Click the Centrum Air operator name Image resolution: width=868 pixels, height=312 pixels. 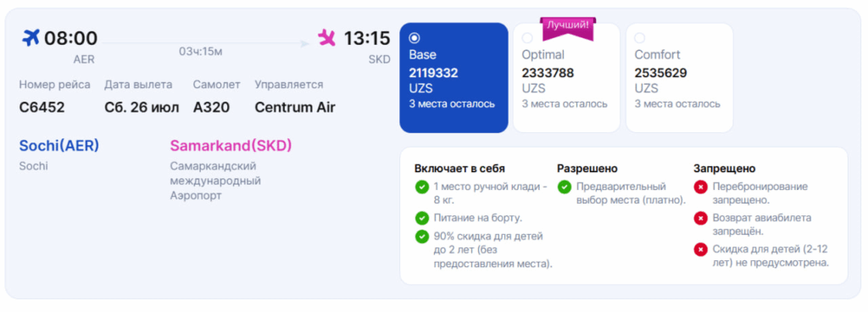[295, 108]
